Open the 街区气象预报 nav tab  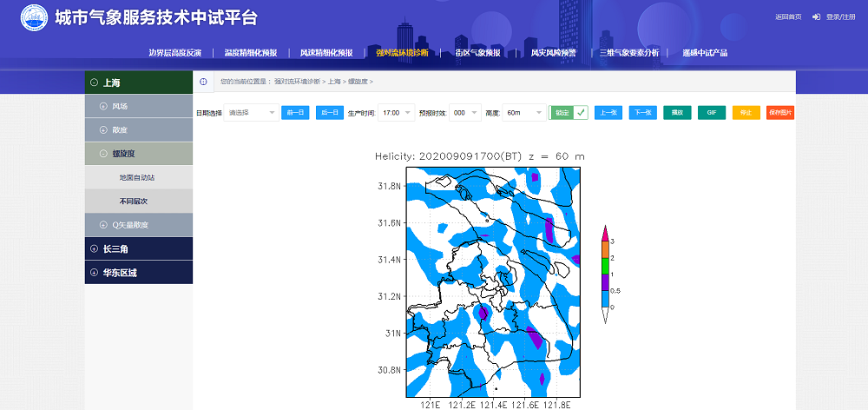point(478,53)
